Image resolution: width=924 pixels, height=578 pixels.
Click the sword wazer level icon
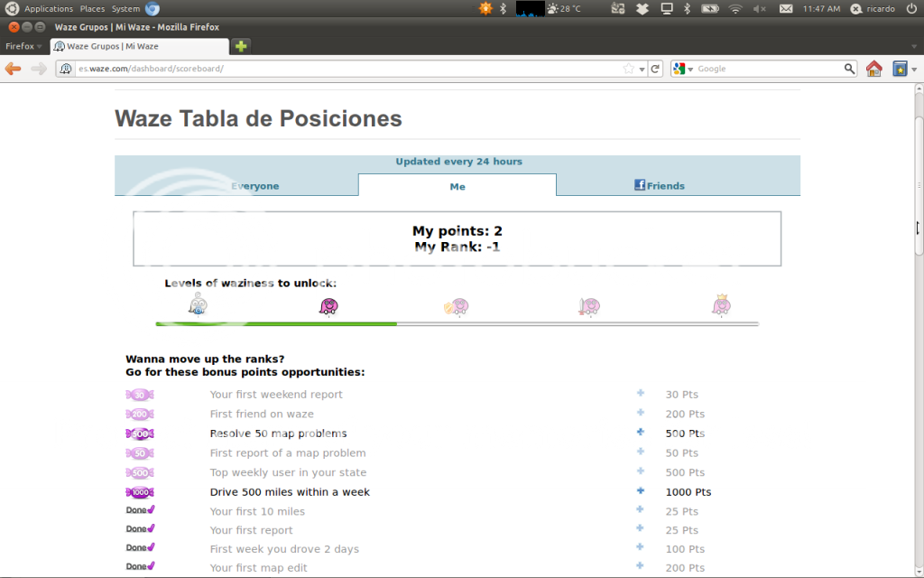[588, 307]
